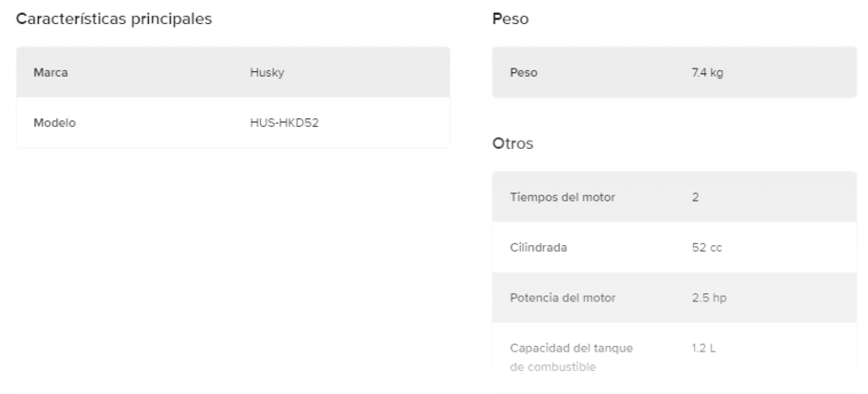Click the 52 cc displacement value
This screenshot has width=868, height=394.
tap(706, 248)
